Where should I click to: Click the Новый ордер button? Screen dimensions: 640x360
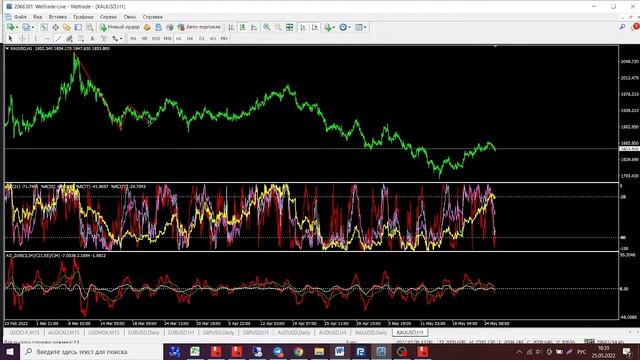tap(119, 27)
